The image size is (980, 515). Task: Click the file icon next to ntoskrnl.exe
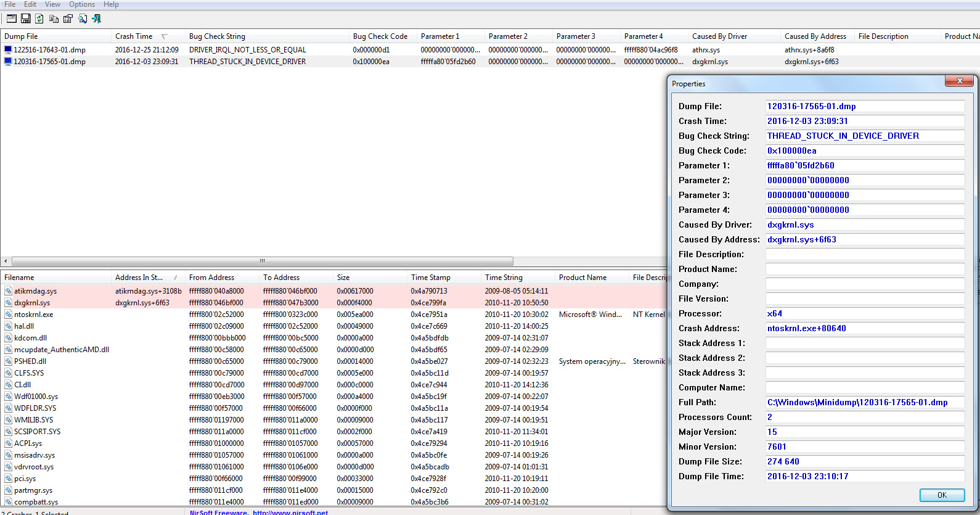8,314
